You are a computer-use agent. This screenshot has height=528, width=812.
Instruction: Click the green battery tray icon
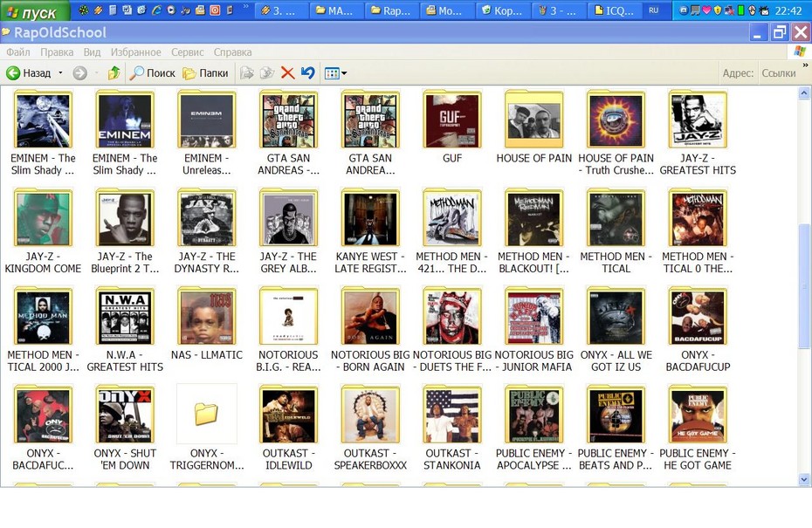click(x=741, y=10)
